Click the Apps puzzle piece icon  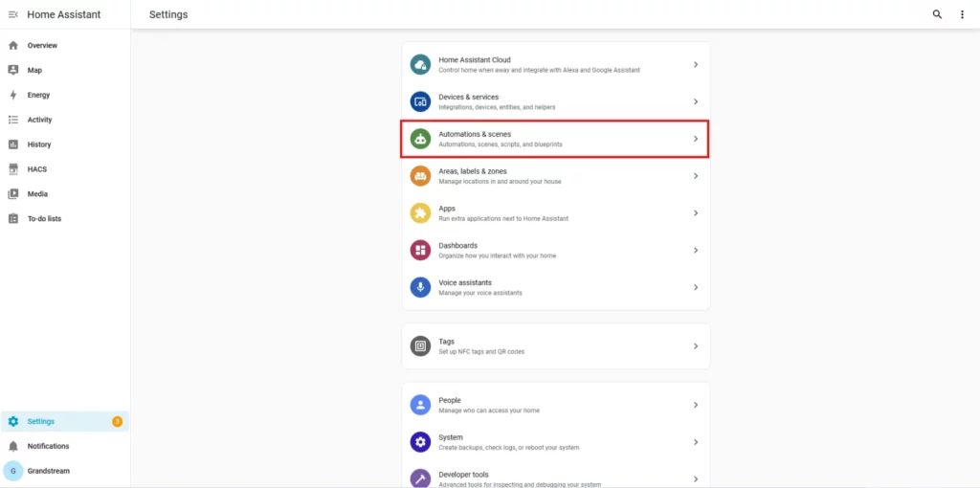[x=421, y=213]
